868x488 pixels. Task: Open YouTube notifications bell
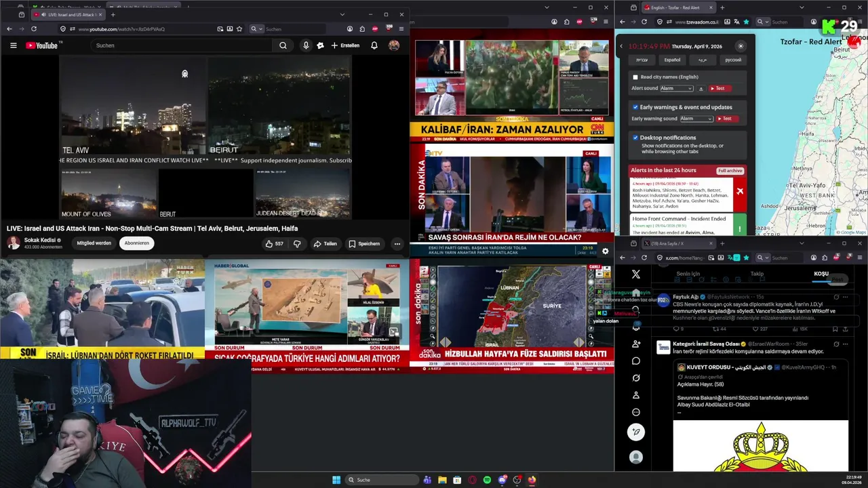pos(374,45)
